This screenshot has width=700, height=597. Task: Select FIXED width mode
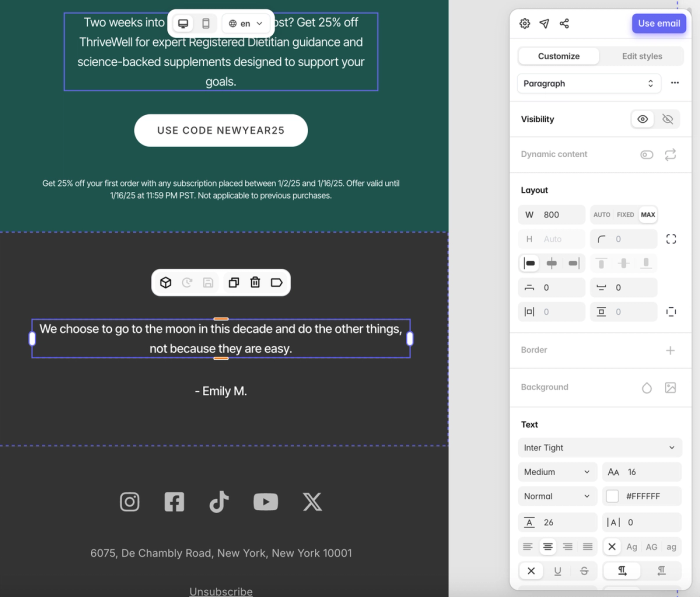point(625,215)
